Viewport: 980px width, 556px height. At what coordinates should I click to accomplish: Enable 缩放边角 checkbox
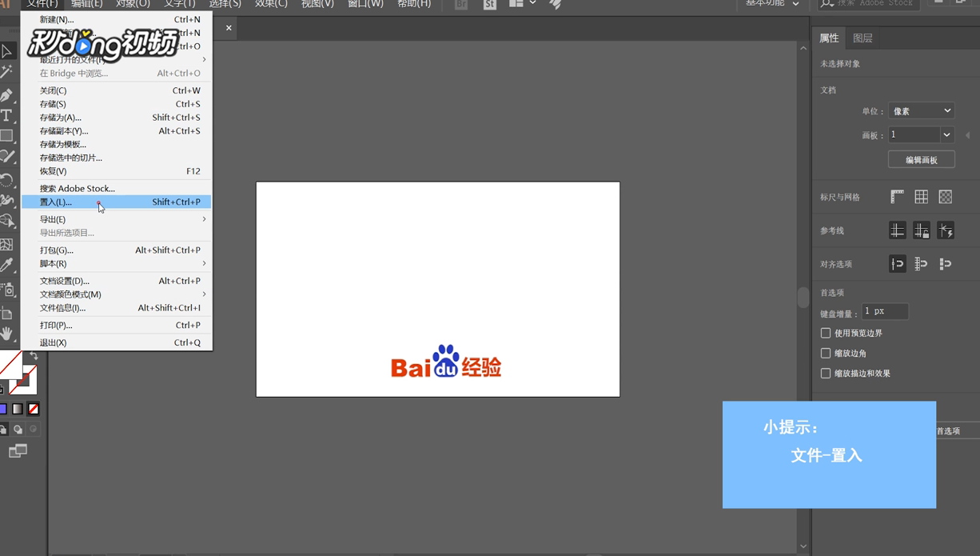(826, 353)
